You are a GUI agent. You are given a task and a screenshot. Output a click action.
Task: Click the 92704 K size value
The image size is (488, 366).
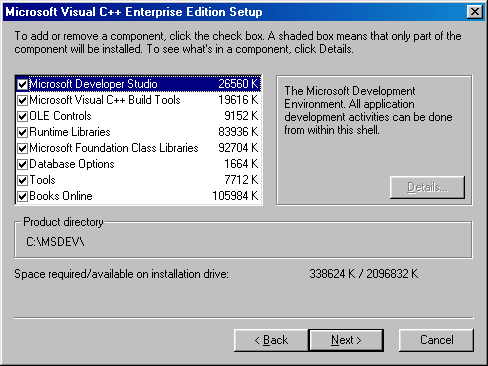click(x=238, y=148)
